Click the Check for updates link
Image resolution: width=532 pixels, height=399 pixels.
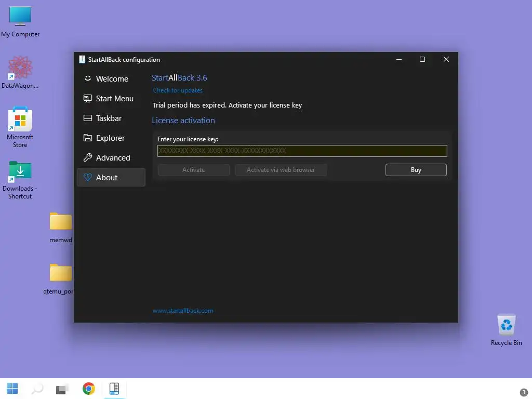(x=178, y=90)
